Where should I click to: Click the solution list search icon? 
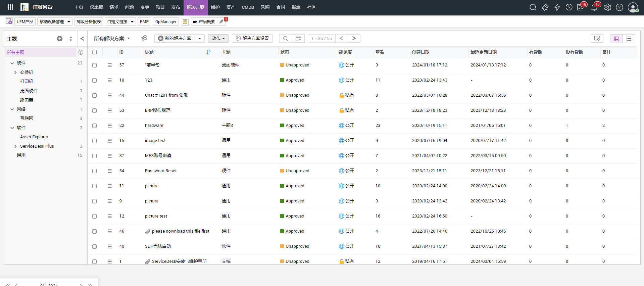285,38
